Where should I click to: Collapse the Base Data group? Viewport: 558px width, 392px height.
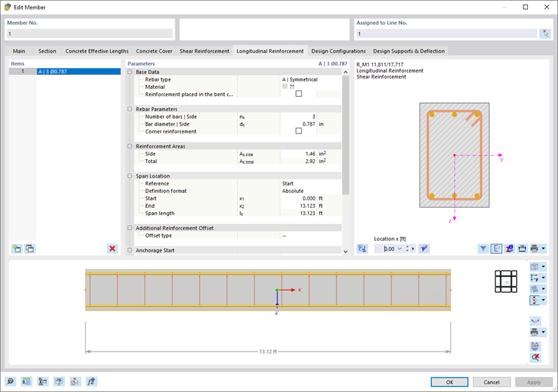[130, 72]
